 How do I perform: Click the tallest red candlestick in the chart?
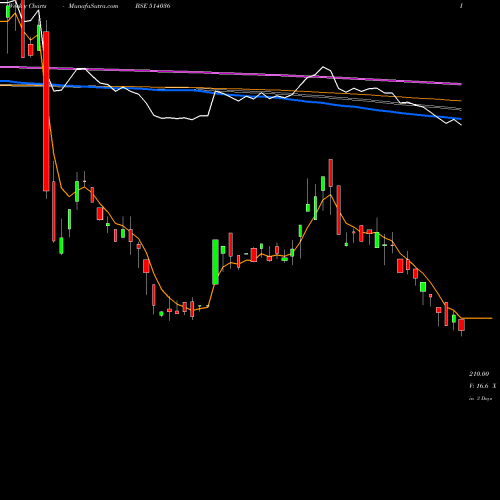pyautogui.click(x=46, y=111)
